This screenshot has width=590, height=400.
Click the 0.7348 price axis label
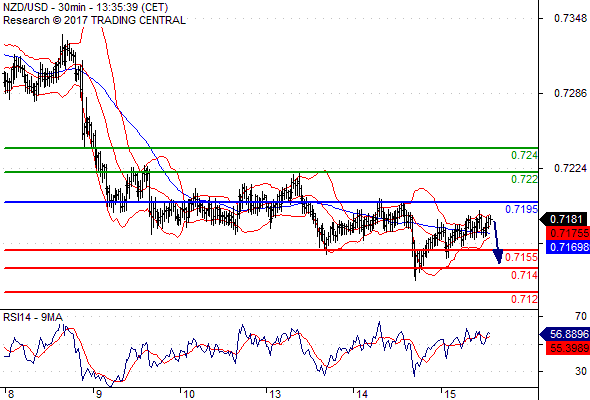pos(570,18)
